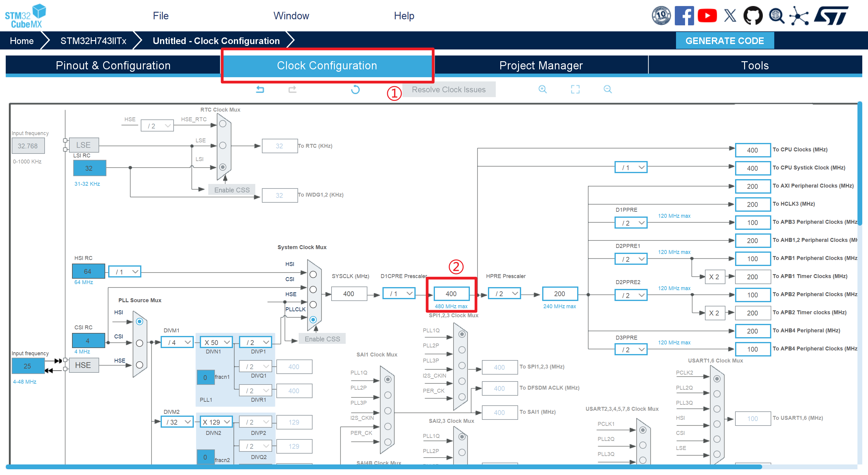The width and height of the screenshot is (868, 475).
Task: Click the vertical scrollbar of clock diagram
Action: [860, 163]
